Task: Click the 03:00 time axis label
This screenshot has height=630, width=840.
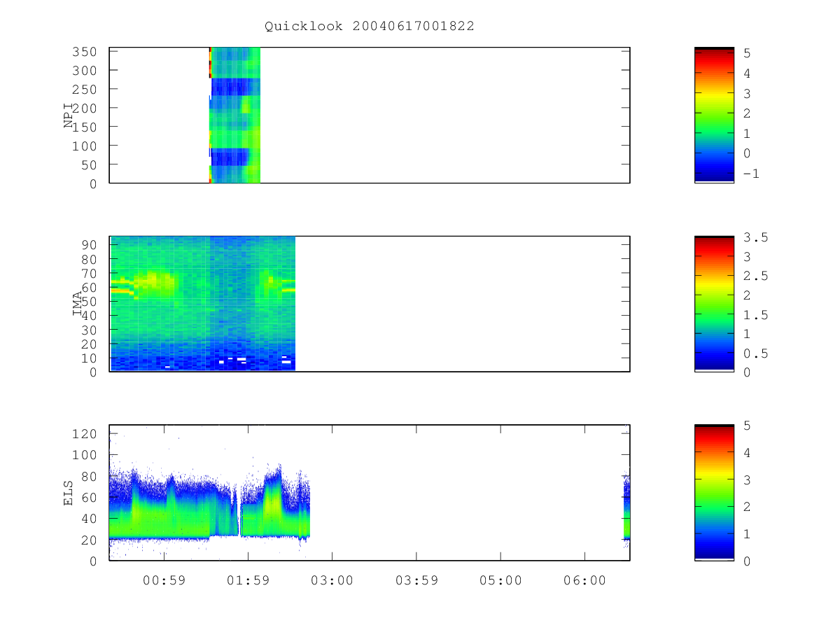Action: pyautogui.click(x=332, y=581)
